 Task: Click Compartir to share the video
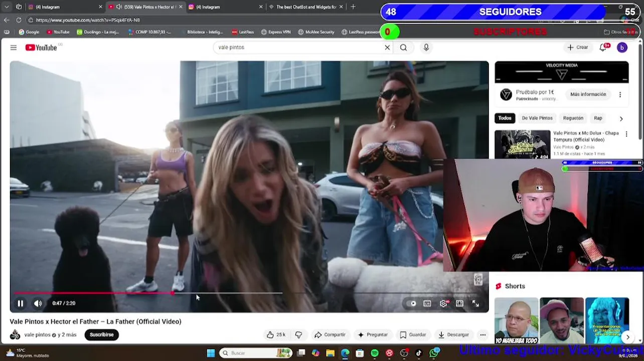coord(330,334)
